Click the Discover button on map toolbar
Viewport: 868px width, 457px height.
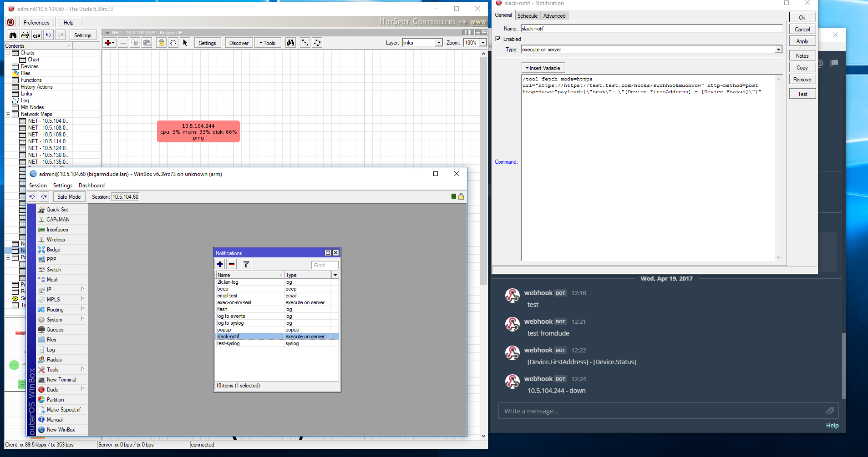[x=239, y=43]
